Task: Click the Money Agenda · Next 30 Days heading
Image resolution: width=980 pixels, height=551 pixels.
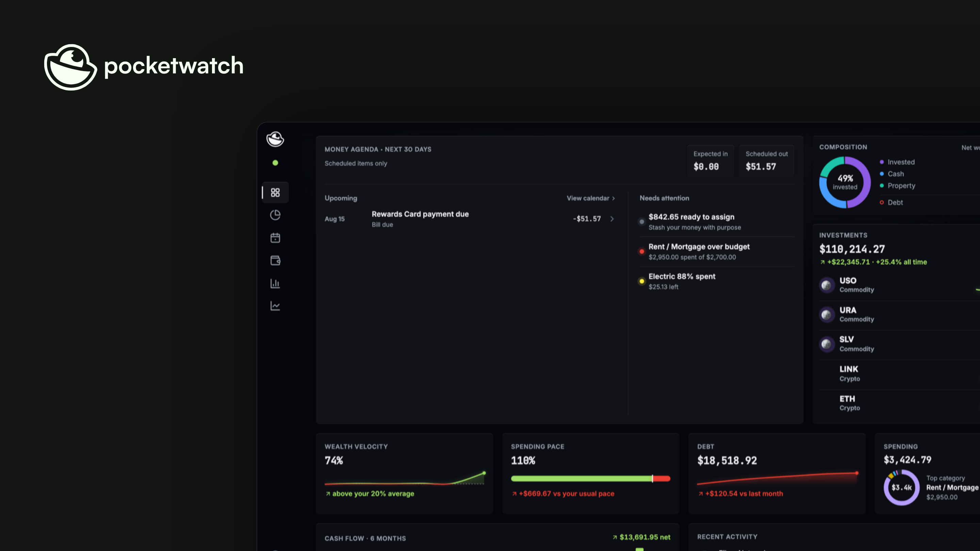Action: tap(378, 149)
